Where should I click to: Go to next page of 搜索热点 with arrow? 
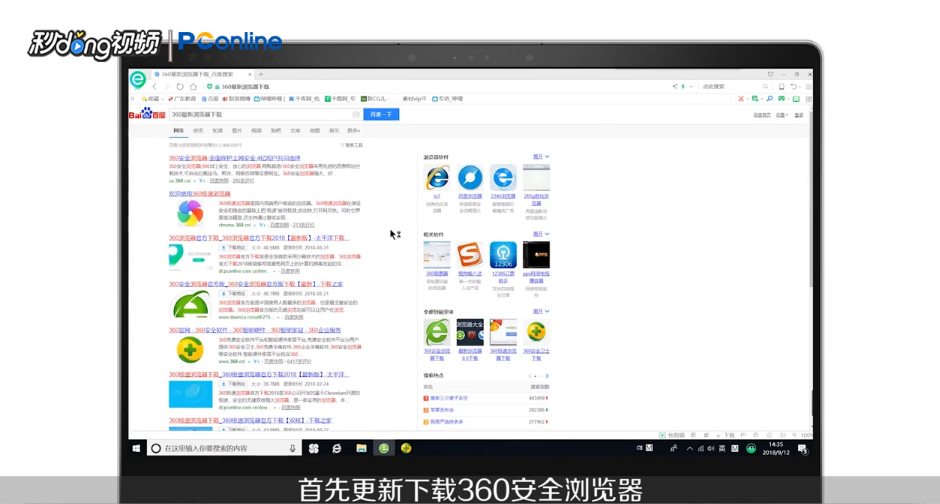point(547,376)
